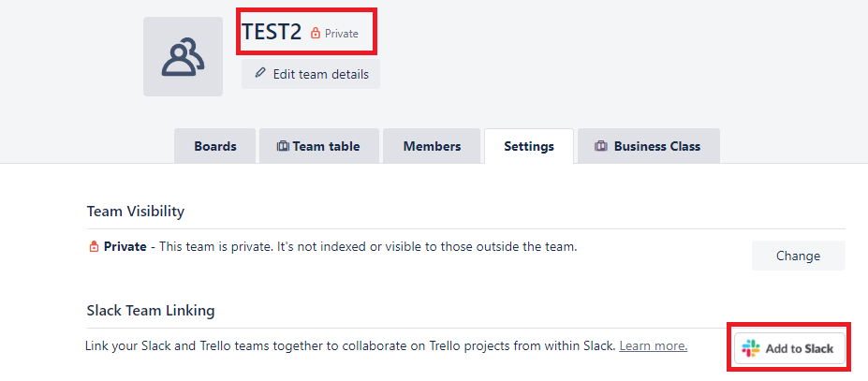The width and height of the screenshot is (868, 381).
Task: Click the lock icon in Team Visibility row
Action: [x=94, y=247]
